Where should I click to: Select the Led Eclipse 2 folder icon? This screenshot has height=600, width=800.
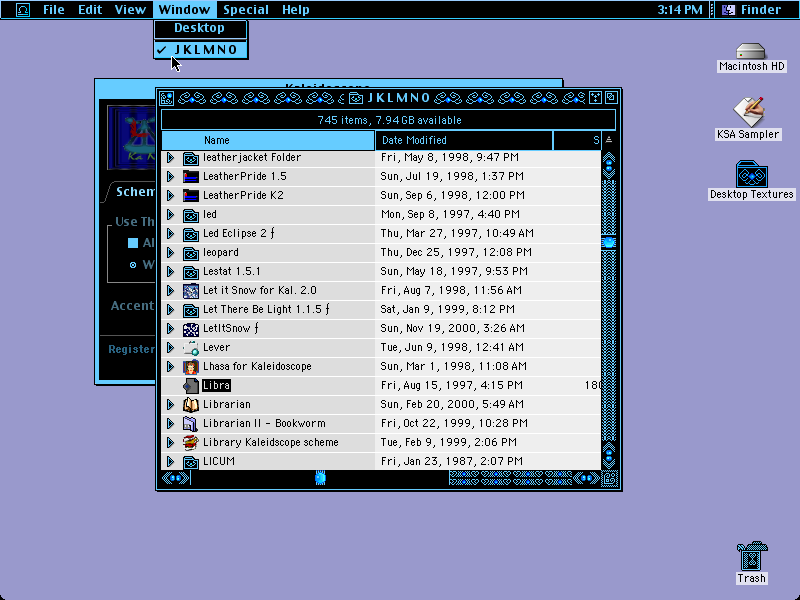[x=190, y=234]
